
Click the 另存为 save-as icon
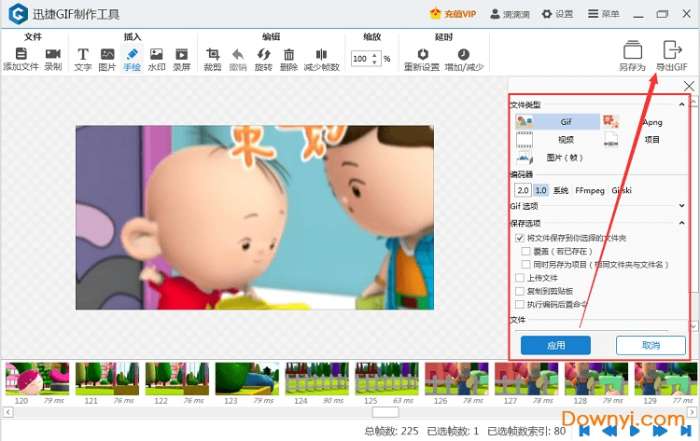[x=631, y=52]
